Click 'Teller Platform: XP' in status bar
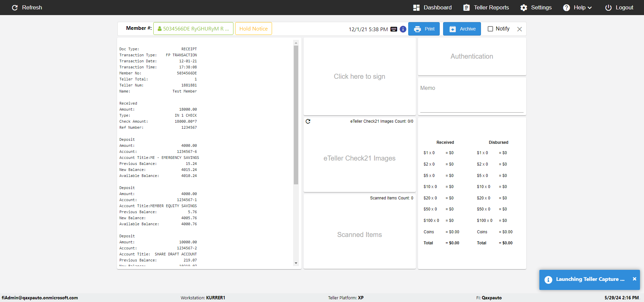644x302 pixels. [346, 298]
